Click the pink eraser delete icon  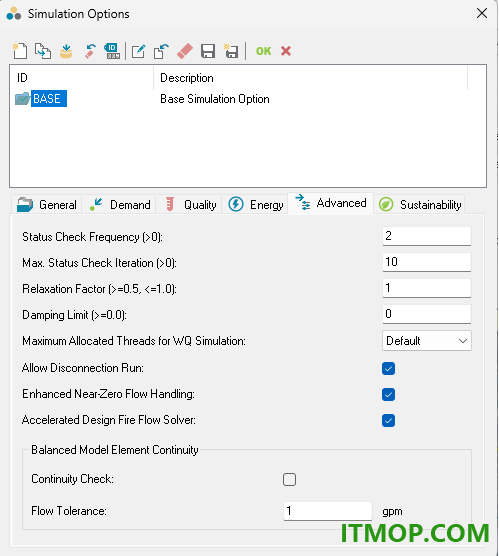[x=185, y=51]
